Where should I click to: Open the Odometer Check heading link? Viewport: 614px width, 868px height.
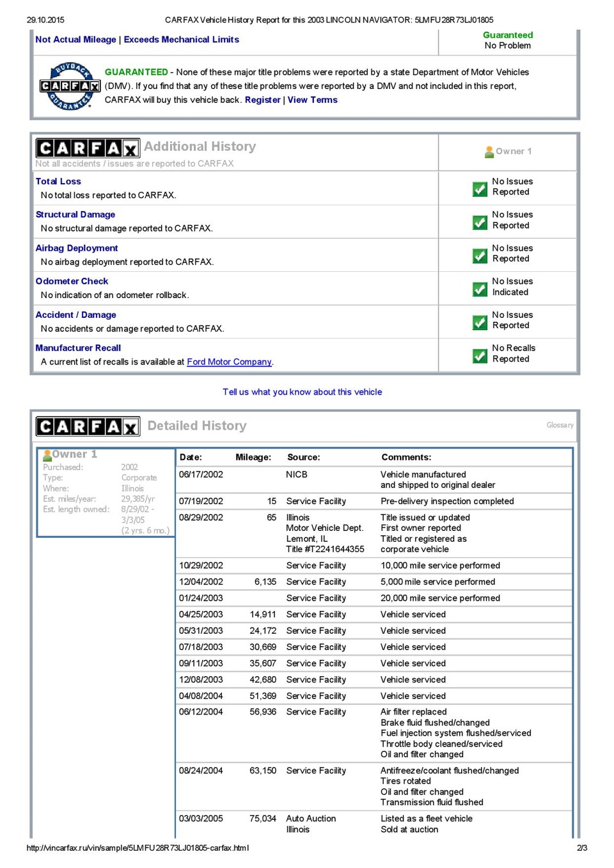pos(72,281)
